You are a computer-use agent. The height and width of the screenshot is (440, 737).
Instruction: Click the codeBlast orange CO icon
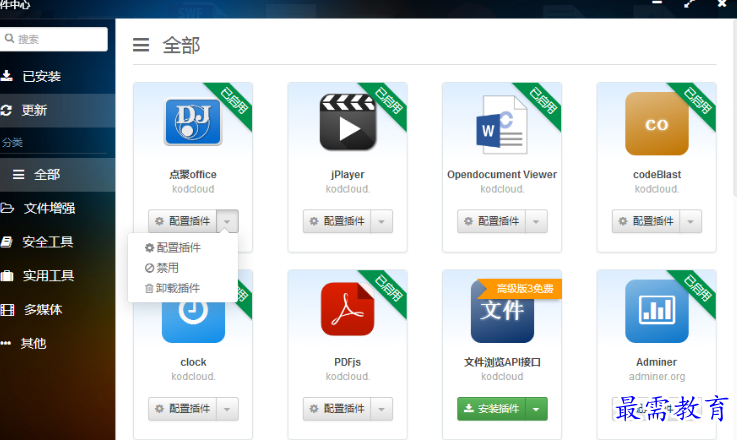(x=657, y=124)
